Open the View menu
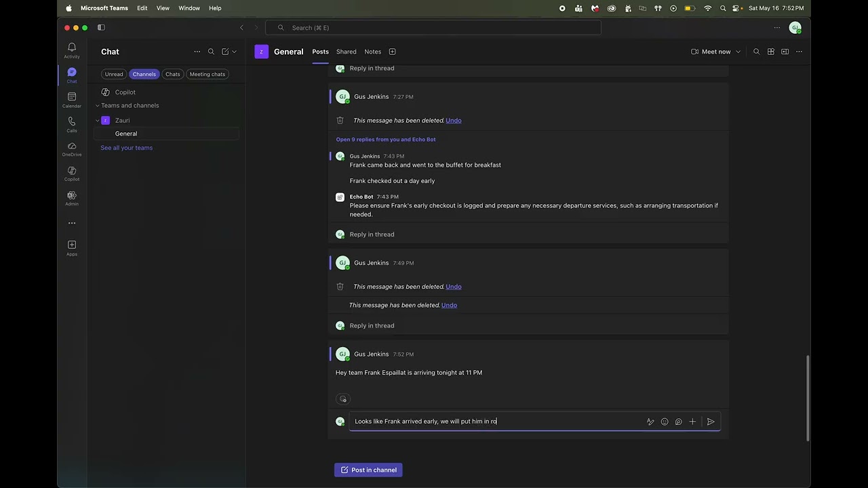This screenshot has height=488, width=868. 163,8
